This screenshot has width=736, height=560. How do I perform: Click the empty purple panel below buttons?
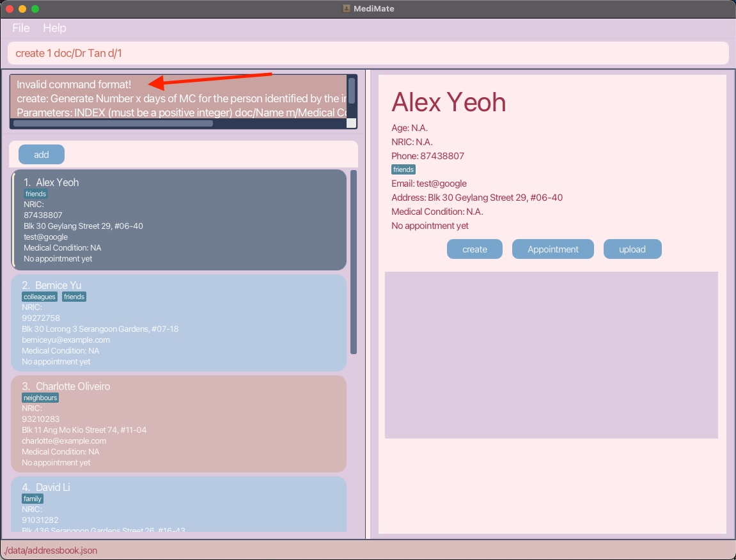tap(551, 355)
